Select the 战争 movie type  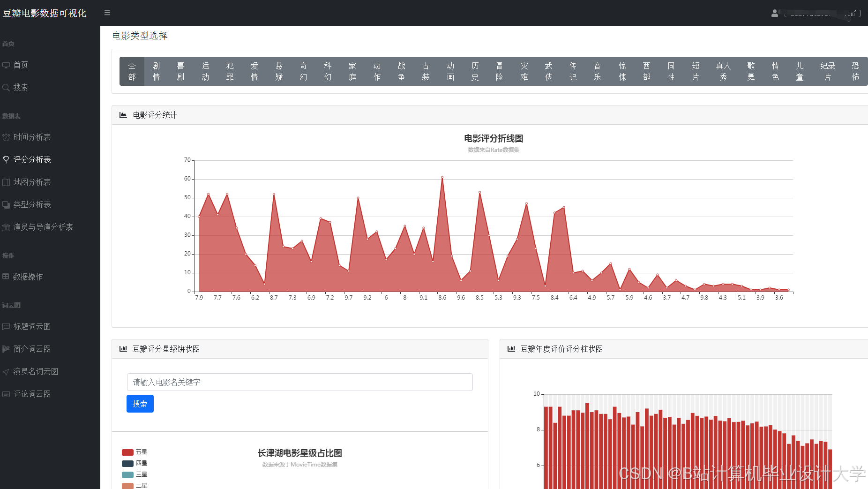point(402,71)
